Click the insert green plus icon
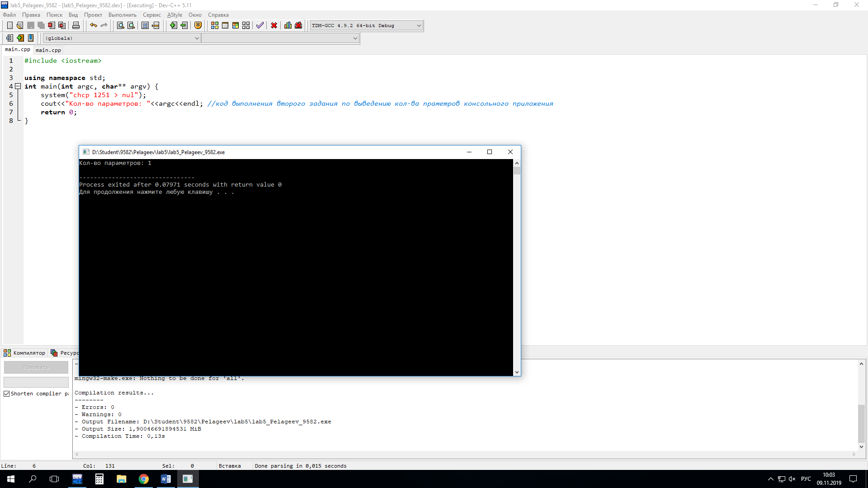 [x=20, y=38]
